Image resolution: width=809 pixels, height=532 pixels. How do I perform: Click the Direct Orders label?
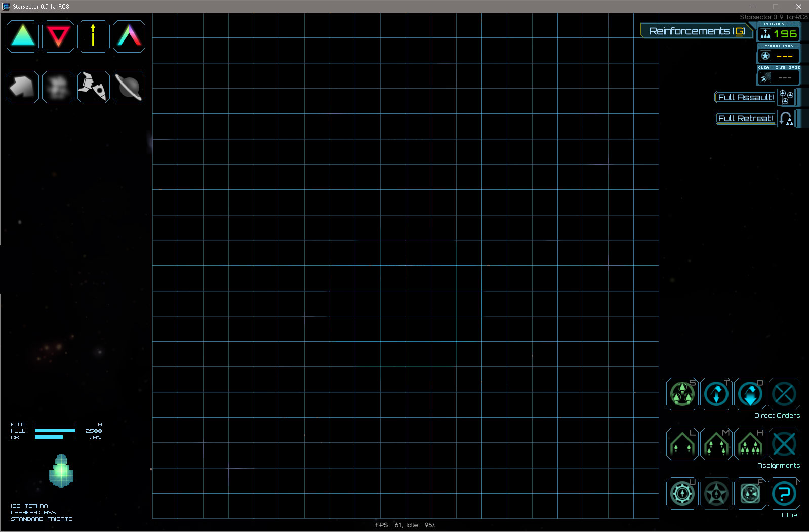coord(777,415)
